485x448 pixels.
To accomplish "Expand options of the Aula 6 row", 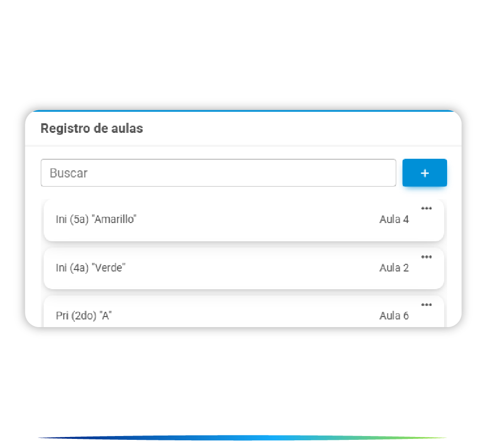I will (426, 305).
